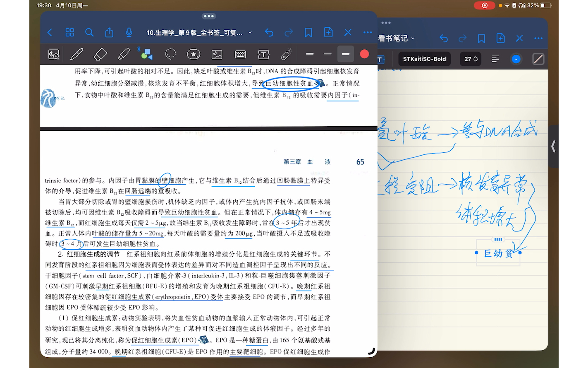Select the zoom window tool
Image resolution: width=588 pixels, height=368 pixels.
(54, 54)
